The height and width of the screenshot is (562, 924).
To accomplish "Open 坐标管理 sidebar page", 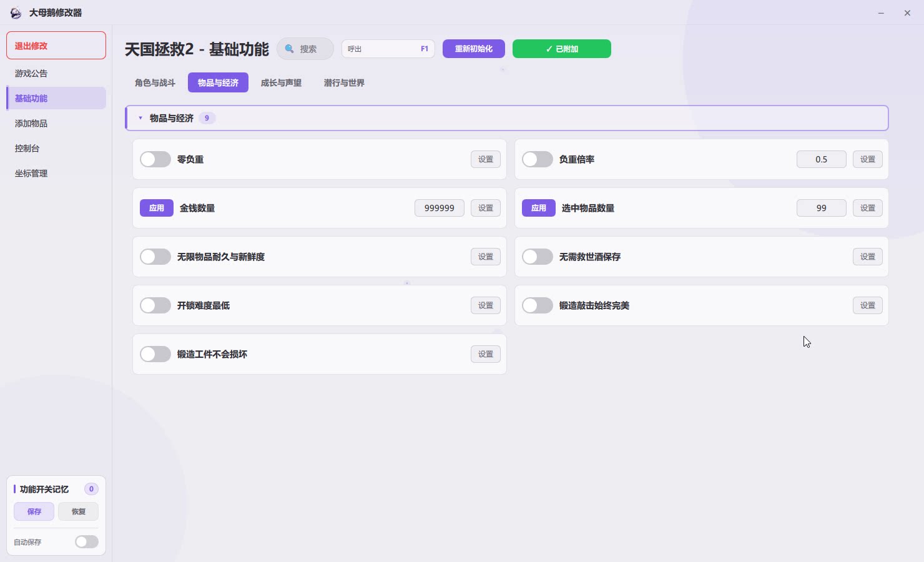I will [56, 173].
